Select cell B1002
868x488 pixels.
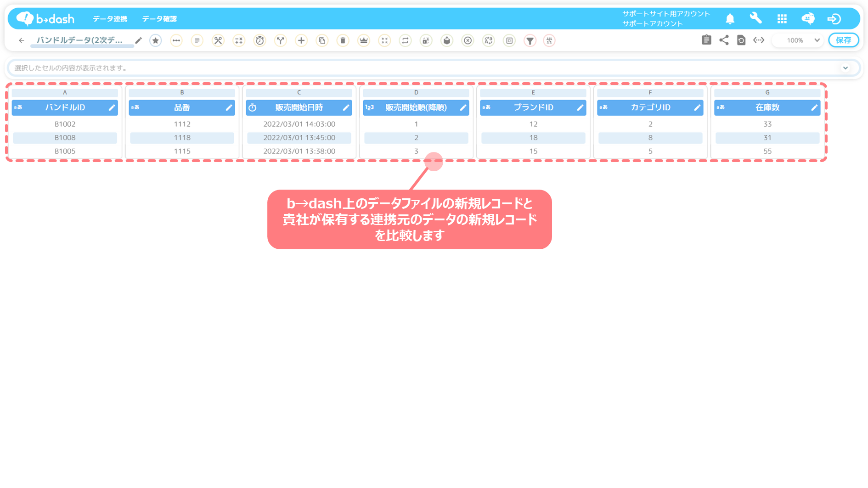pos(65,124)
